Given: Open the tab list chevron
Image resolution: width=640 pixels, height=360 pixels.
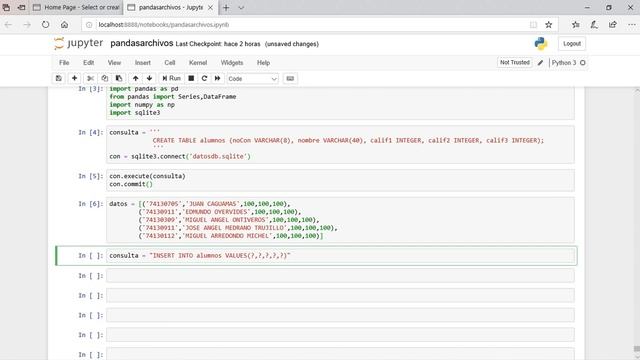Looking at the screenshot, I should click(241, 7).
